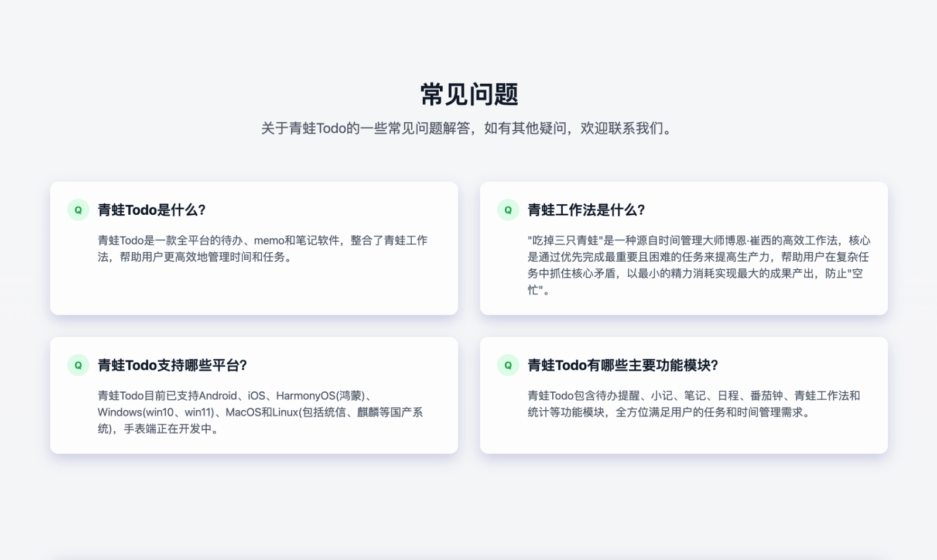The height and width of the screenshot is (560, 937).
Task: Click answer text starting 青蛙Todo包含待办提醒
Action: 693,404
